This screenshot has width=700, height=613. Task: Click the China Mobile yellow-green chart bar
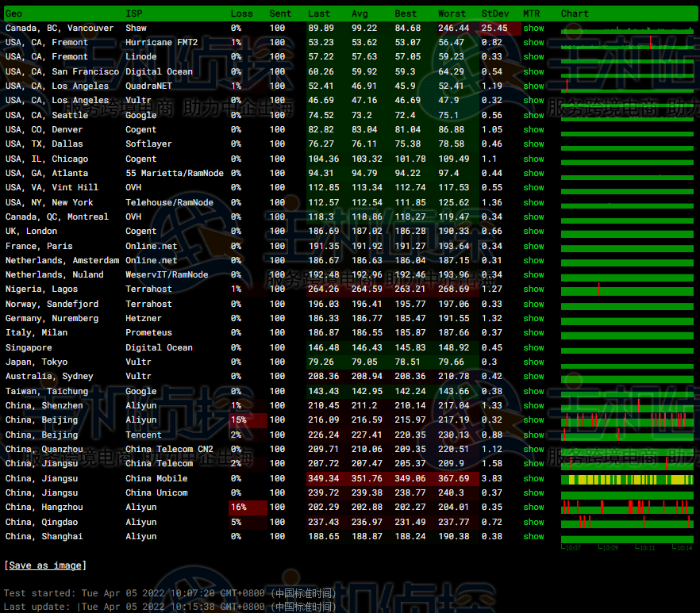pos(627,479)
